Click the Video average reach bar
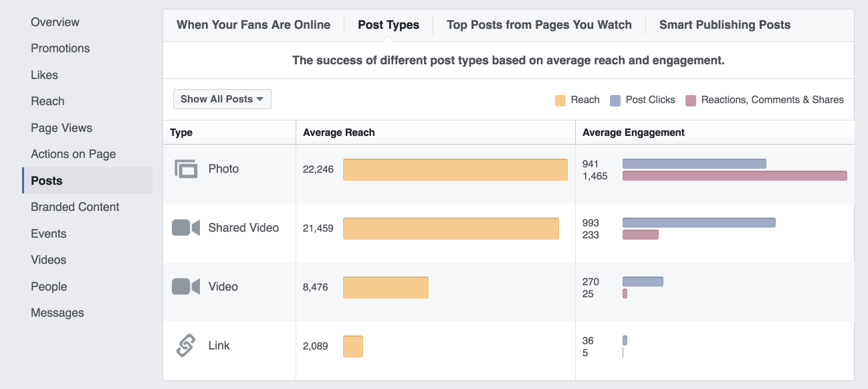 386,287
